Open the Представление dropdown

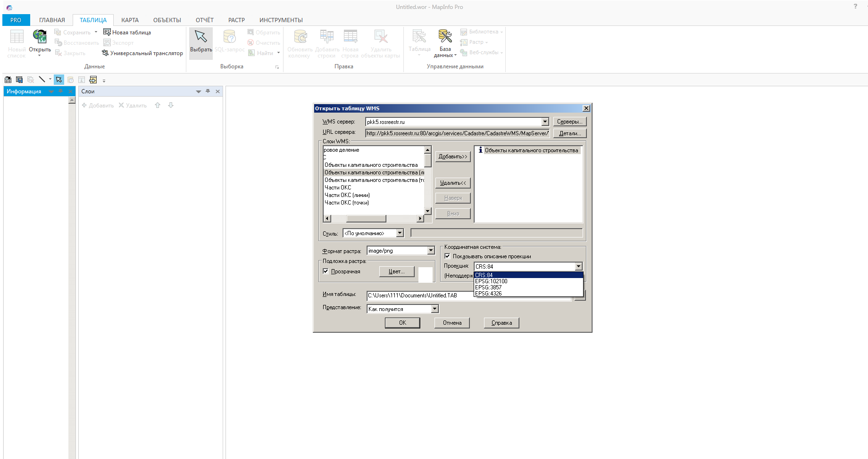[x=435, y=309]
